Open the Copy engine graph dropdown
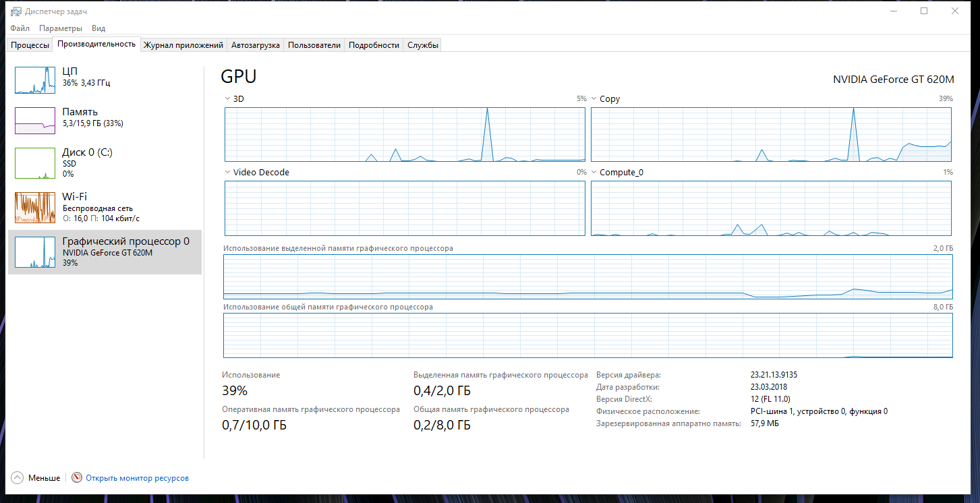Image resolution: width=980 pixels, height=503 pixels. (594, 98)
